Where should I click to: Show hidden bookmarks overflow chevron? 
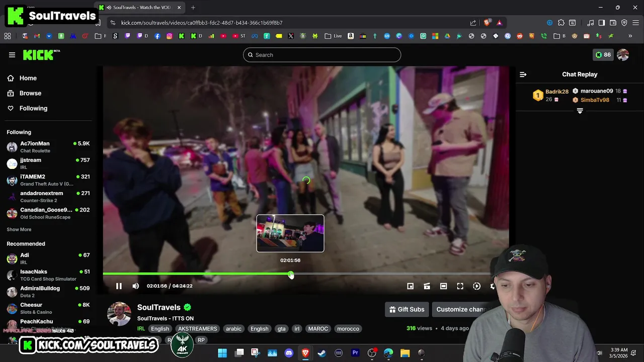tap(630, 36)
